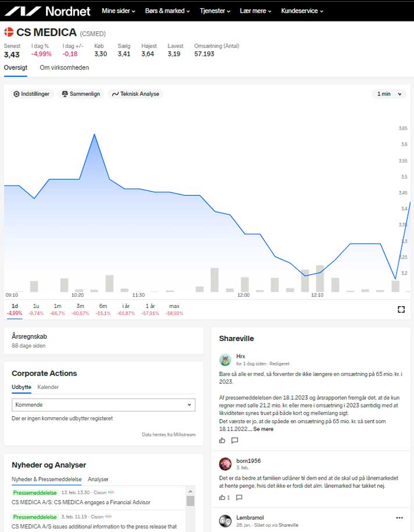Click the Køb value 3,30
This screenshot has width=414, height=532.
[x=101, y=54]
